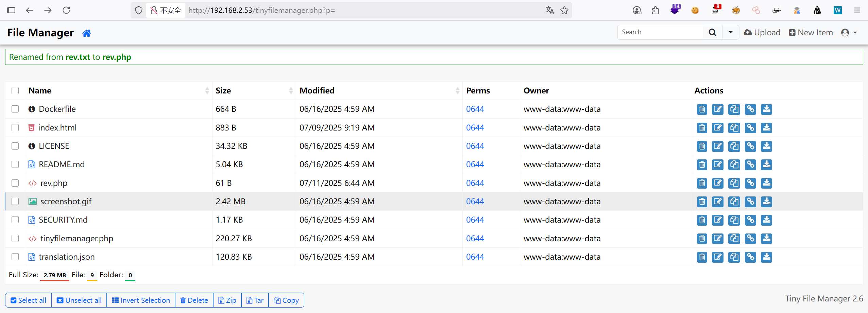The height and width of the screenshot is (313, 868).
Task: Expand the advanced search dropdown arrow
Action: (x=730, y=32)
